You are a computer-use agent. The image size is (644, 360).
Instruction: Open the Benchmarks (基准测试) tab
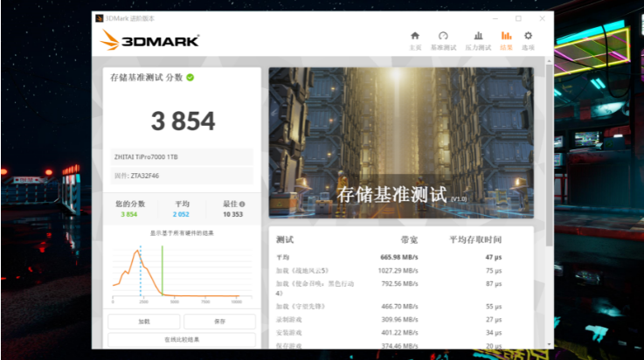point(443,41)
